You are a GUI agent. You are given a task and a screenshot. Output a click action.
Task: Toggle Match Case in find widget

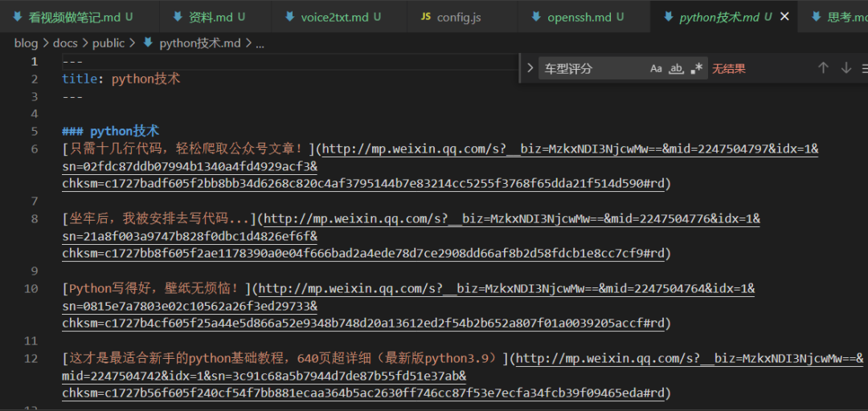(656, 68)
